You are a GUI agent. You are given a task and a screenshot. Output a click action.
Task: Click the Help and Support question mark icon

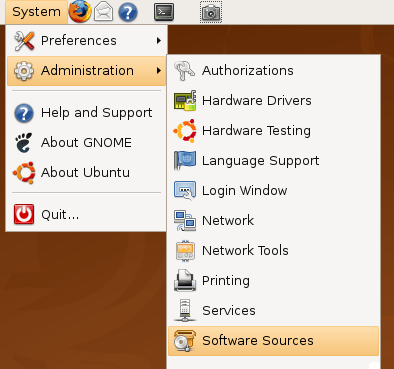tap(24, 113)
